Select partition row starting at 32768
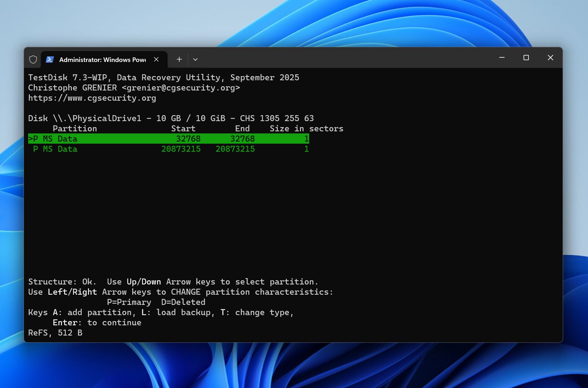This screenshot has width=588, height=388. click(x=169, y=139)
